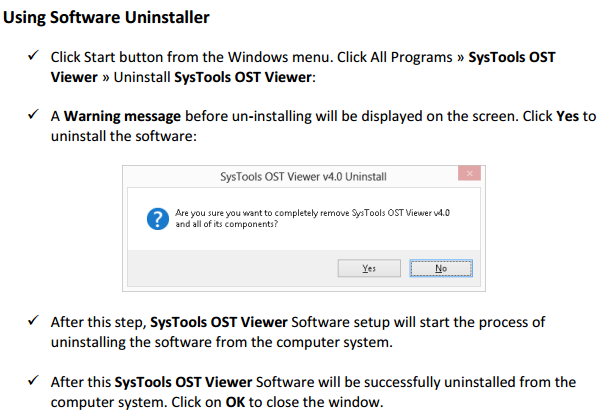Image resolution: width=606 pixels, height=416 pixels.
Task: Click checkmark bullet beside 'After this SysTools OST Viewer'
Action: [34, 380]
